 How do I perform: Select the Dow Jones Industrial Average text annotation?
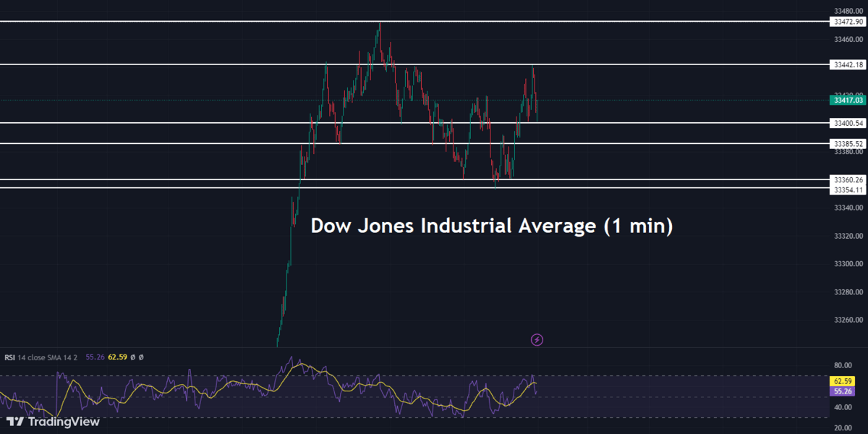tap(492, 226)
